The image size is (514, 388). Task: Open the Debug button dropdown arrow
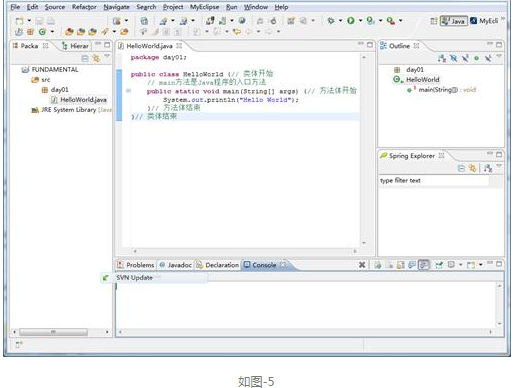(x=340, y=21)
